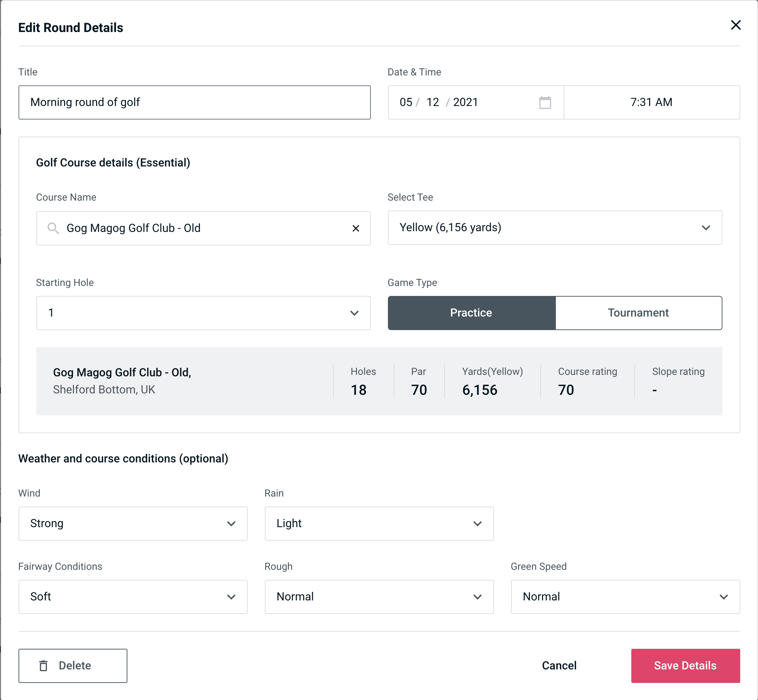Toggle Game Type to Practice
The image size is (758, 700).
[472, 313]
